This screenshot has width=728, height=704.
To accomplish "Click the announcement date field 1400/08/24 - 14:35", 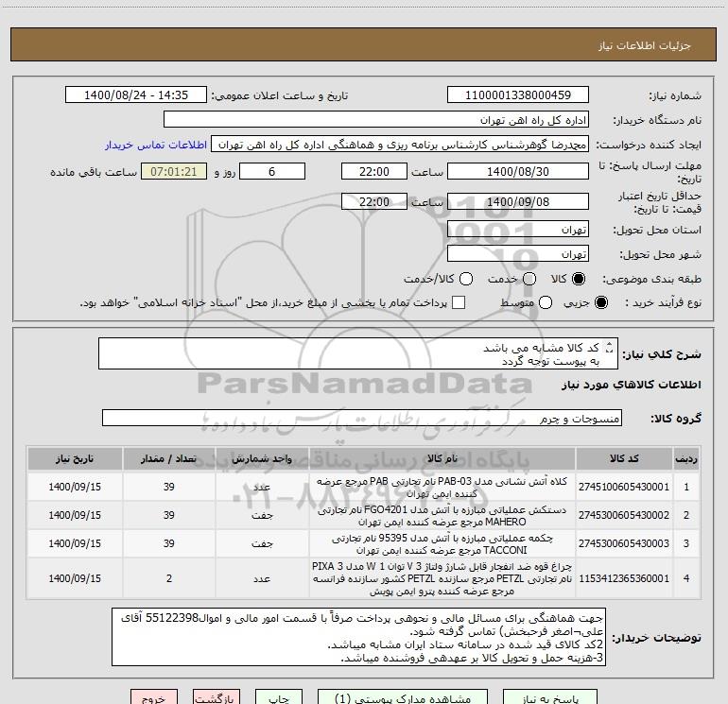I will coord(136,95).
